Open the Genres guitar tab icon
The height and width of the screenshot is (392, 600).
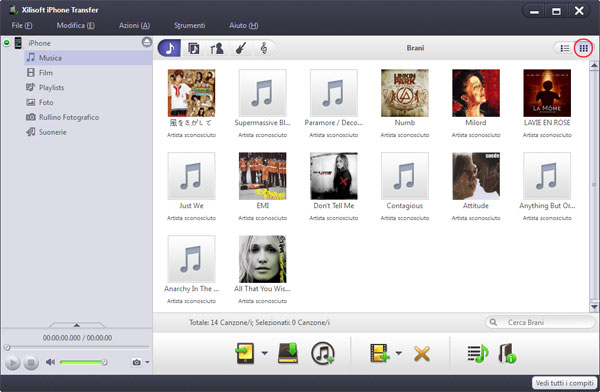(x=240, y=48)
